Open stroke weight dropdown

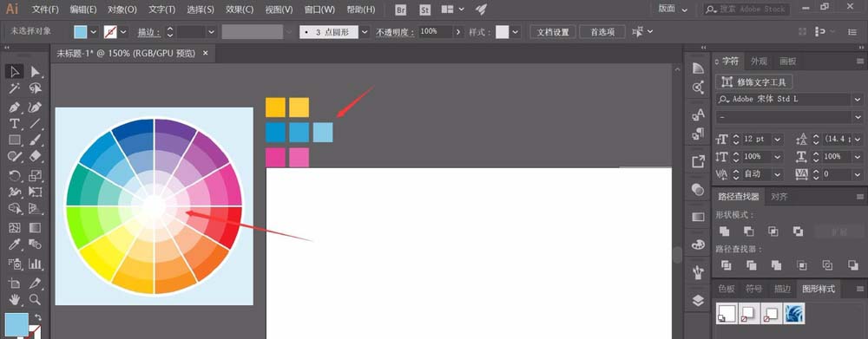pyautogui.click(x=211, y=32)
